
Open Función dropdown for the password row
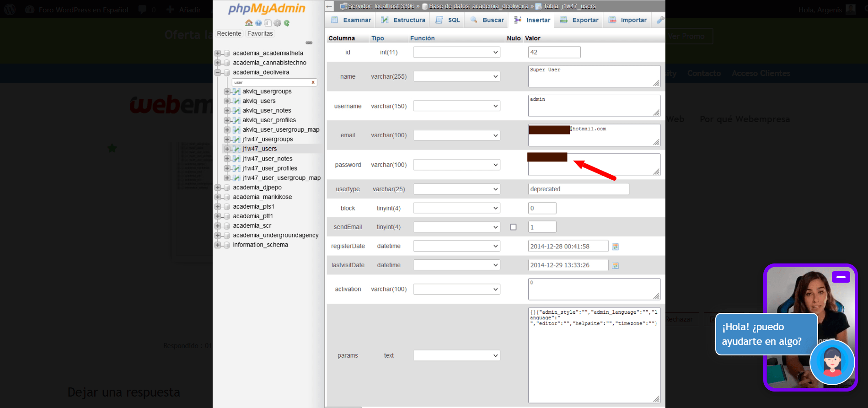[x=456, y=165]
